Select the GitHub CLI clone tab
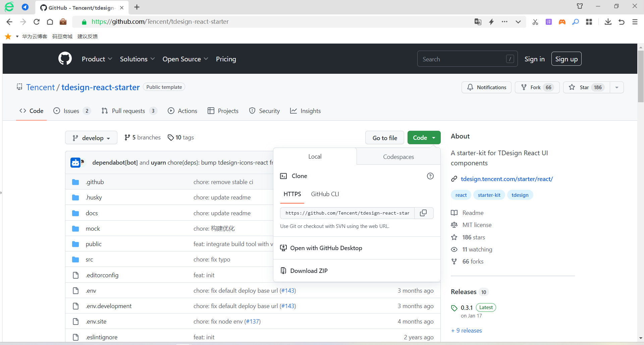This screenshot has height=345, width=644. [x=325, y=194]
